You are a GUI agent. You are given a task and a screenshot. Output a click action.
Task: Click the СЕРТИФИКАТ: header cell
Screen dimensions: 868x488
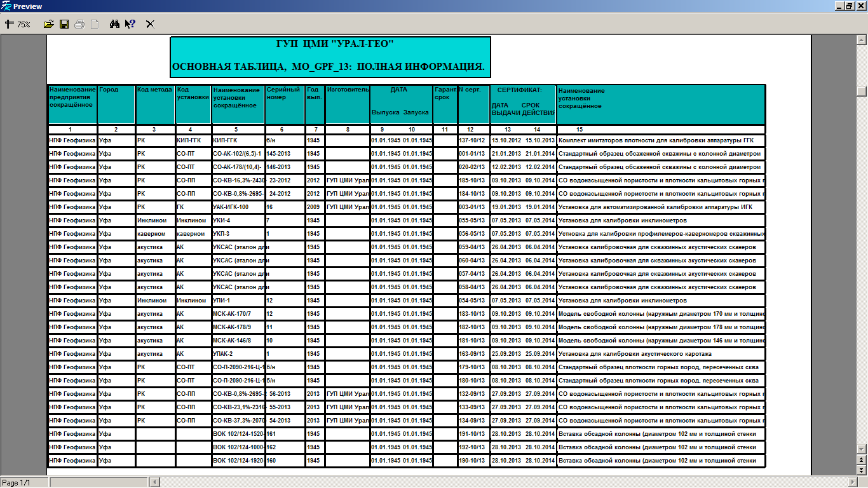(x=523, y=104)
